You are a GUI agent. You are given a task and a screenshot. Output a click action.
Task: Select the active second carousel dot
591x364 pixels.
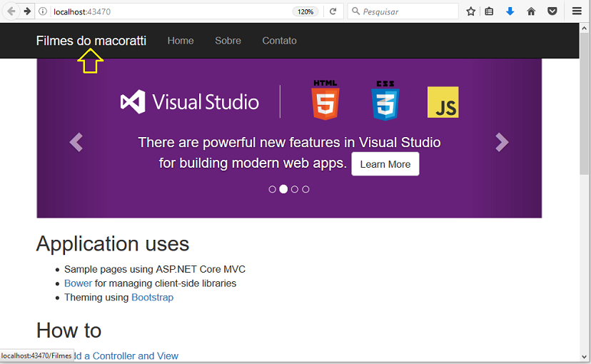(283, 189)
